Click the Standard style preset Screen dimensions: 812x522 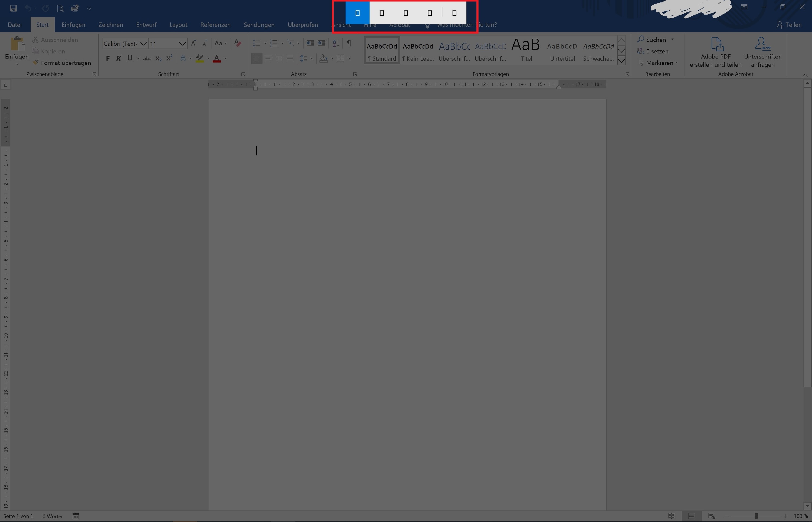[382, 51]
